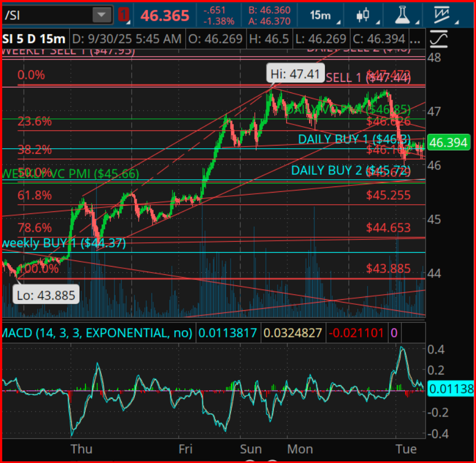Select the cyan MACD value 0.0113817
Image resolution: width=476 pixels, height=463 pixels.
coord(227,333)
